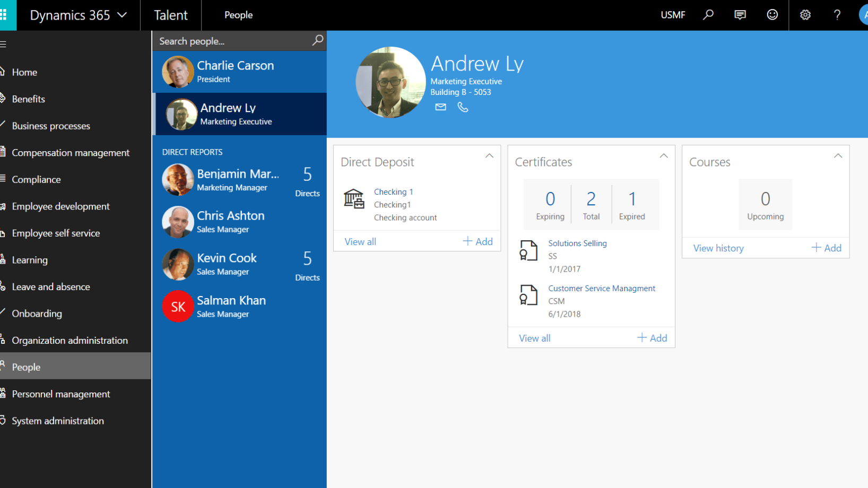Image resolution: width=868 pixels, height=488 pixels.
Task: Click Benjamin's 5 Directs count
Action: (307, 181)
